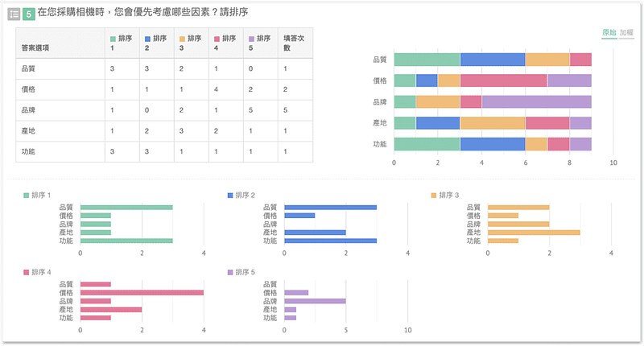The width and height of the screenshot is (644, 346).
Task: Click the 功能 bar in the 排序 1 chart
Action: [126, 241]
